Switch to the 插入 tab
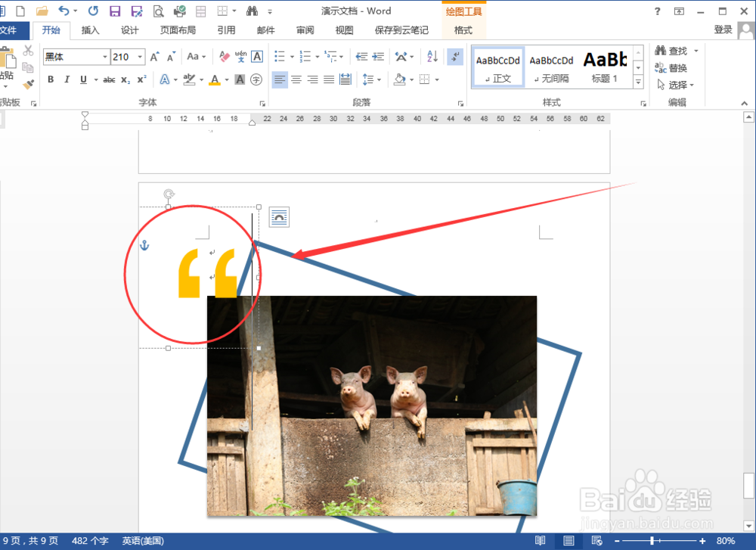Screen dimensions: 756x550 (90, 30)
